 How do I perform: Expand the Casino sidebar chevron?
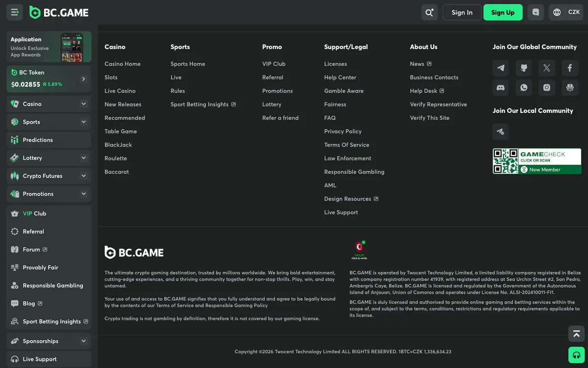[84, 104]
